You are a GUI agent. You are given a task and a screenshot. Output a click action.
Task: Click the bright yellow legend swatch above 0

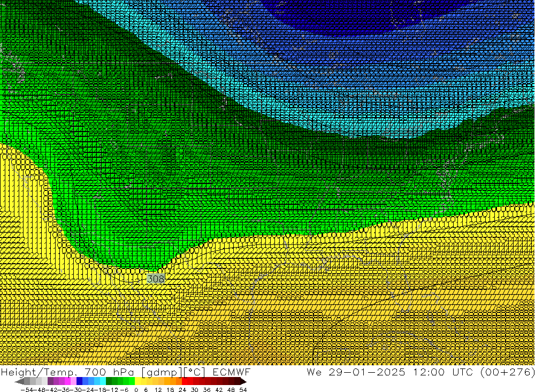pyautogui.click(x=138, y=381)
